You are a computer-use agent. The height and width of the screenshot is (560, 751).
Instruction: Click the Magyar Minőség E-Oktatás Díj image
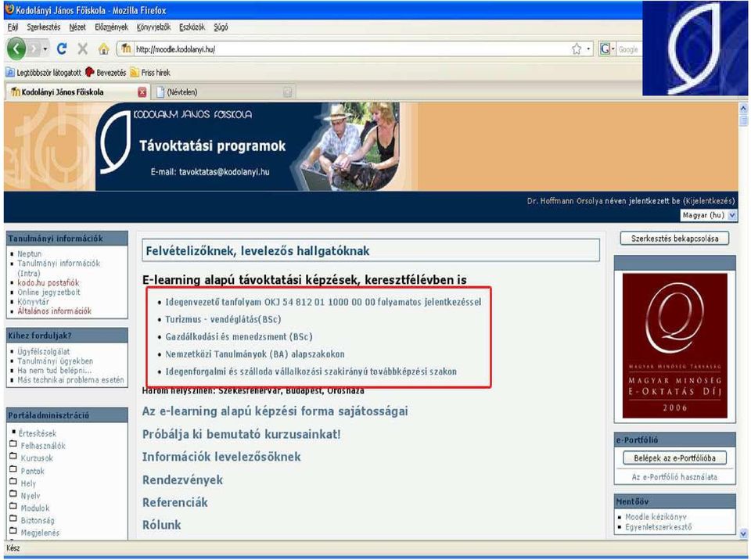tap(675, 346)
